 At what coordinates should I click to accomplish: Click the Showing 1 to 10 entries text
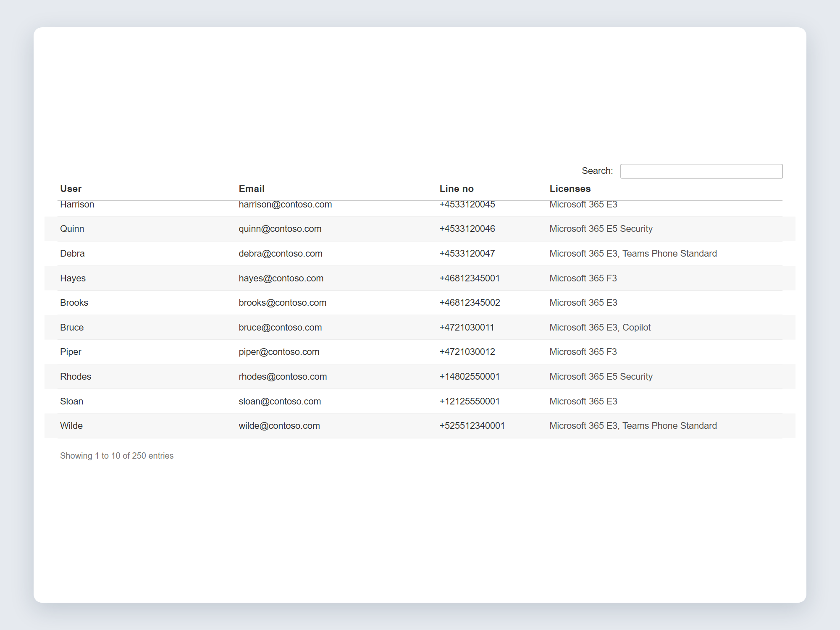(x=117, y=456)
